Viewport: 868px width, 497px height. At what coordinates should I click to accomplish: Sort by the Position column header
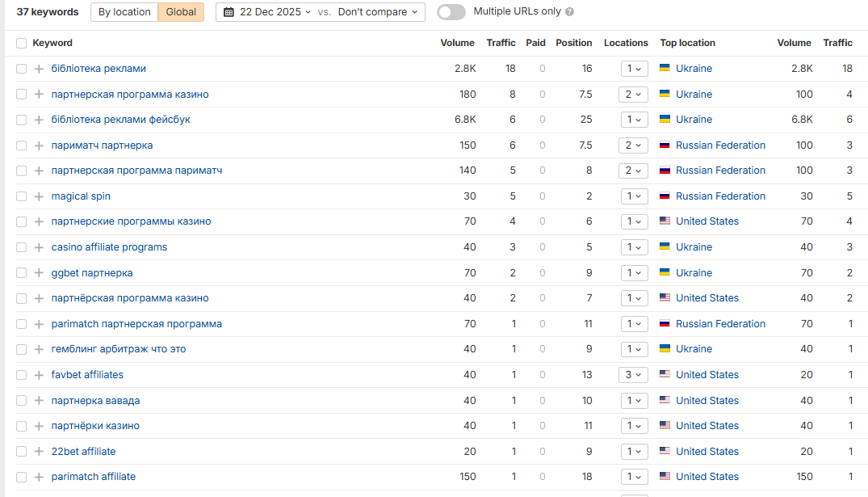[573, 43]
